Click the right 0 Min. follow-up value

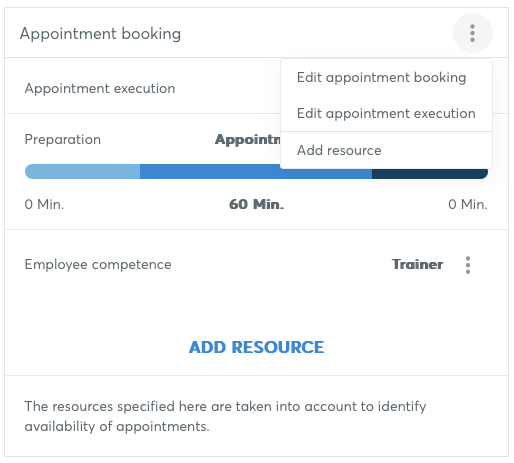468,204
